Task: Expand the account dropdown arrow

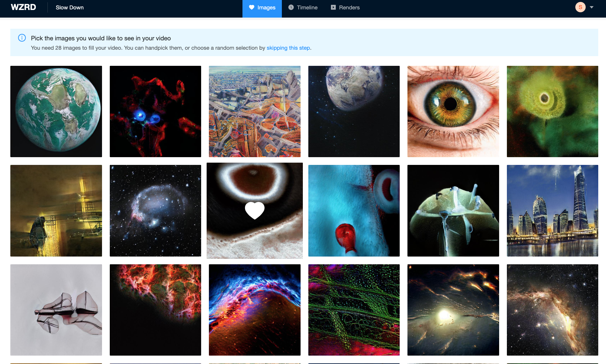Action: 591,7
